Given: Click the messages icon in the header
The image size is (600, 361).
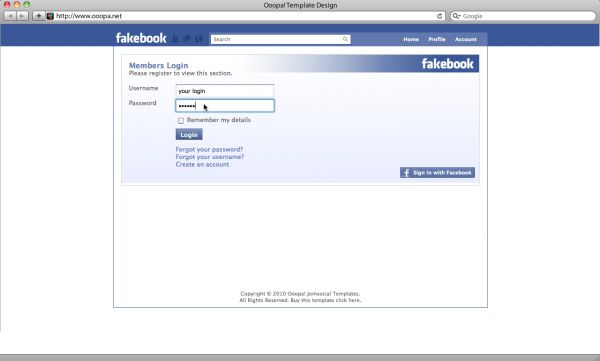Looking at the screenshot, I should (187, 39).
